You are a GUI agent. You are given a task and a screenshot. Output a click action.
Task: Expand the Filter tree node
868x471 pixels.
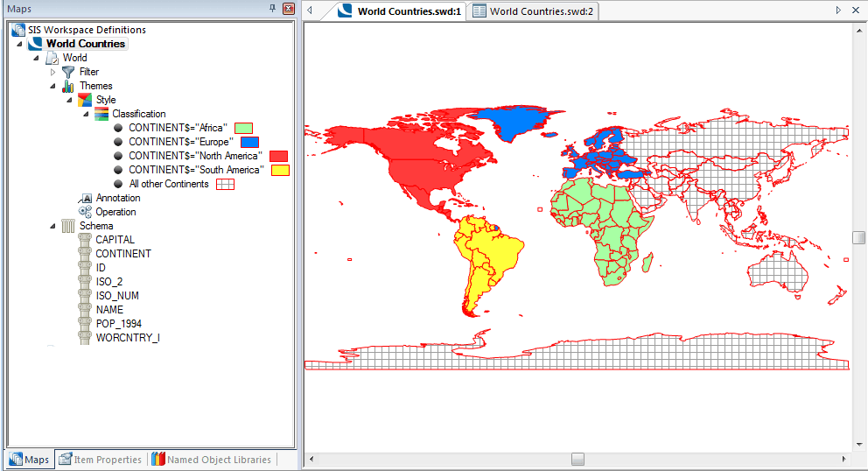pyautogui.click(x=52, y=72)
